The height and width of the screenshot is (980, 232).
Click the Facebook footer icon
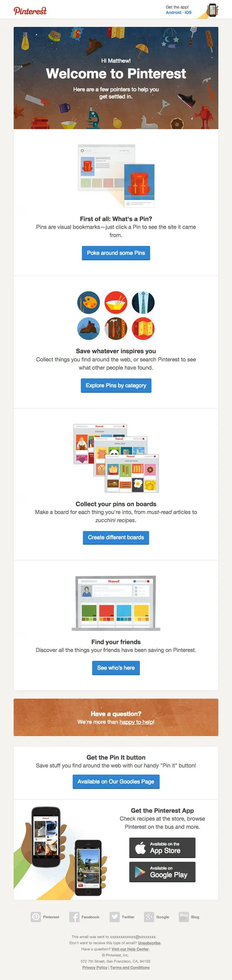point(74,917)
